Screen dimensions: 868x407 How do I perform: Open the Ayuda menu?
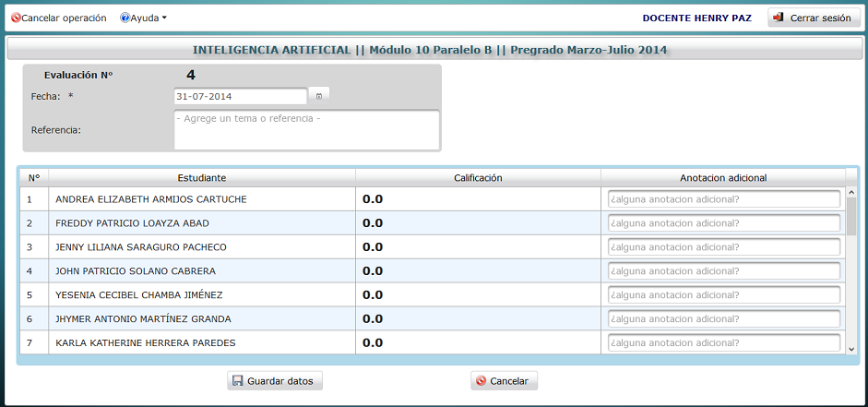click(143, 18)
